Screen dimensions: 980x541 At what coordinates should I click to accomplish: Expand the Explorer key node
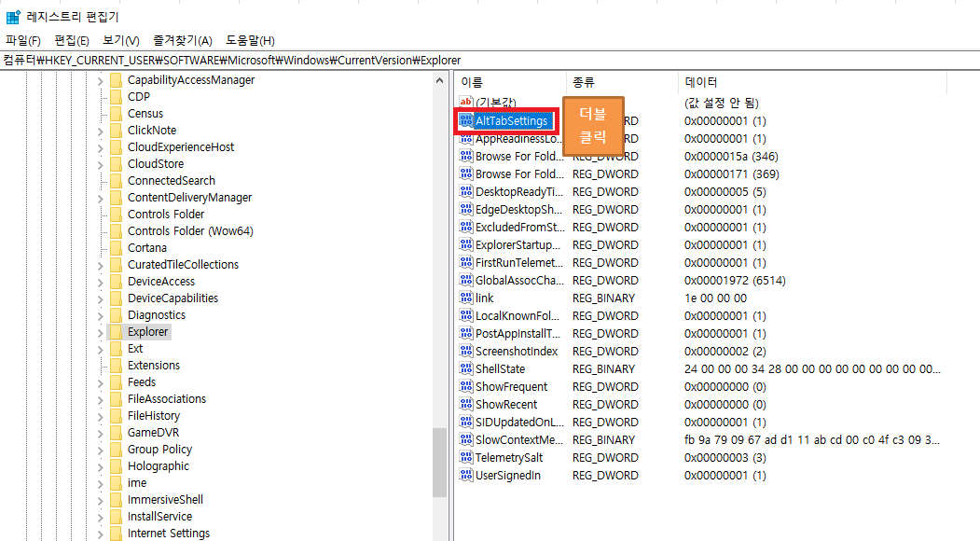coord(101,333)
